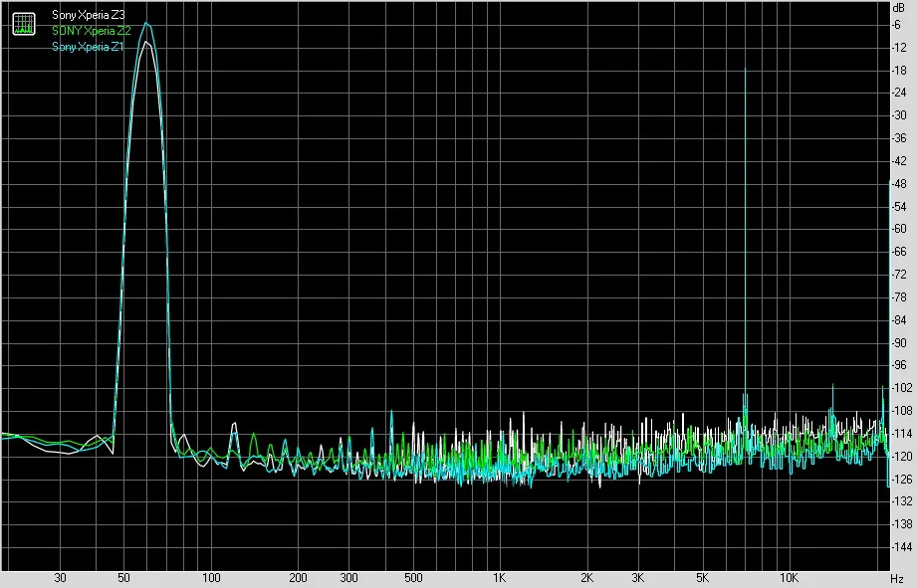
Task: Click the 10K frequency axis label
Action: [x=789, y=578]
